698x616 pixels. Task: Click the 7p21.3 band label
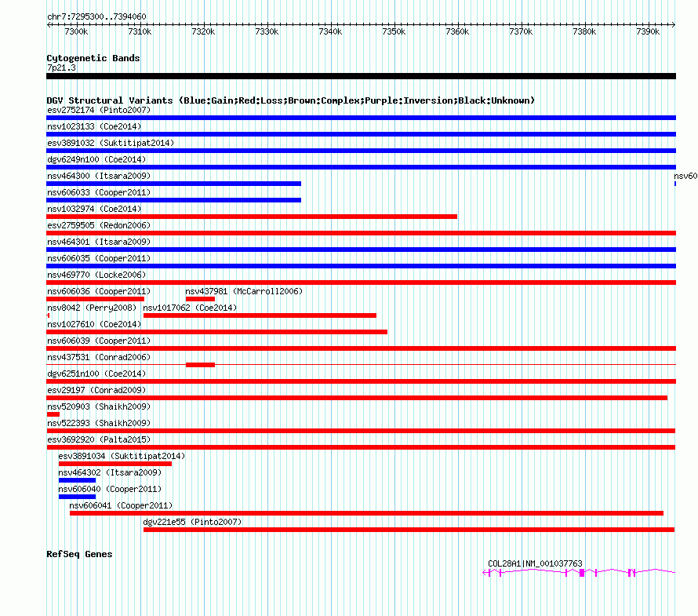pos(61,67)
